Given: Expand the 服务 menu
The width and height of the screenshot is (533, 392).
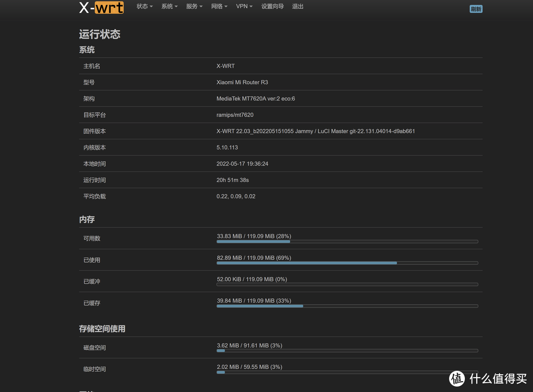Looking at the screenshot, I should click(x=194, y=6).
